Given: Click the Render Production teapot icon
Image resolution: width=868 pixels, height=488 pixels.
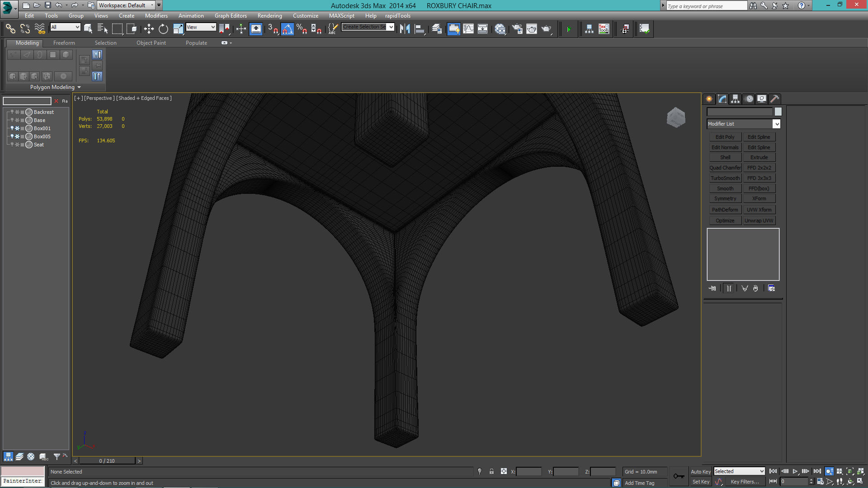Looking at the screenshot, I should [547, 29].
